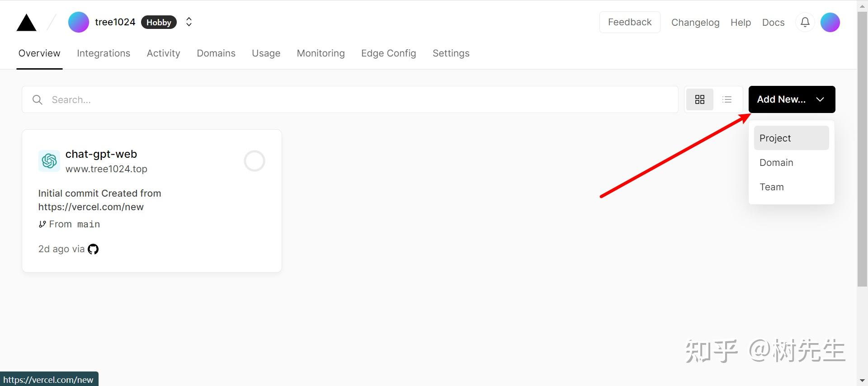Click the Vercel triangle logo

pos(26,23)
